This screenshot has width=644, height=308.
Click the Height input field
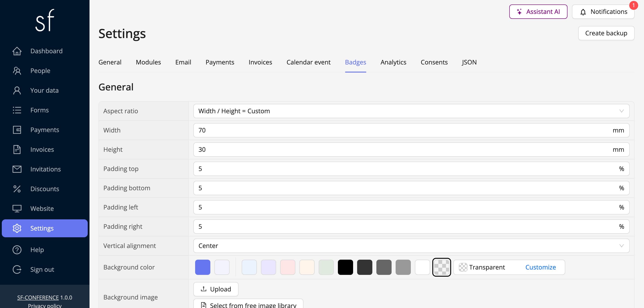[411, 150]
